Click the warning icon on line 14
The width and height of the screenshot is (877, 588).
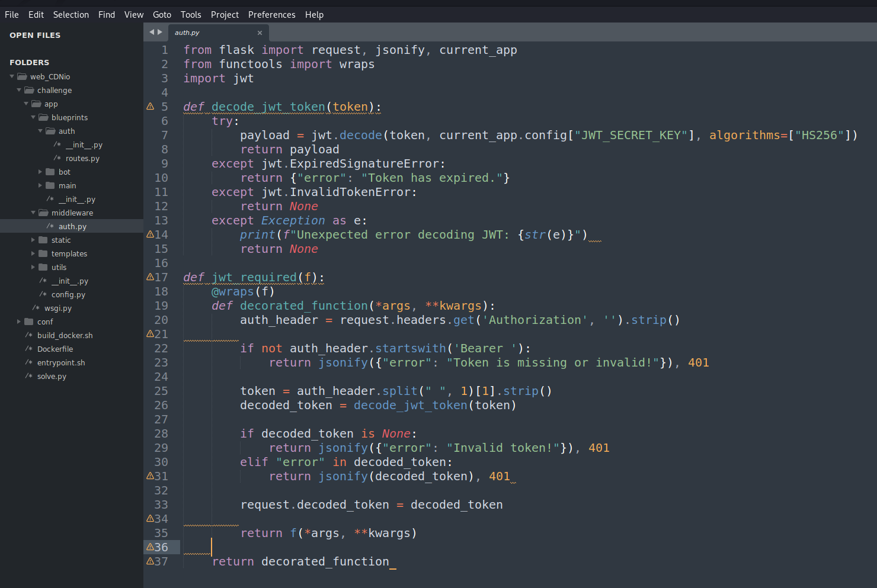click(150, 234)
